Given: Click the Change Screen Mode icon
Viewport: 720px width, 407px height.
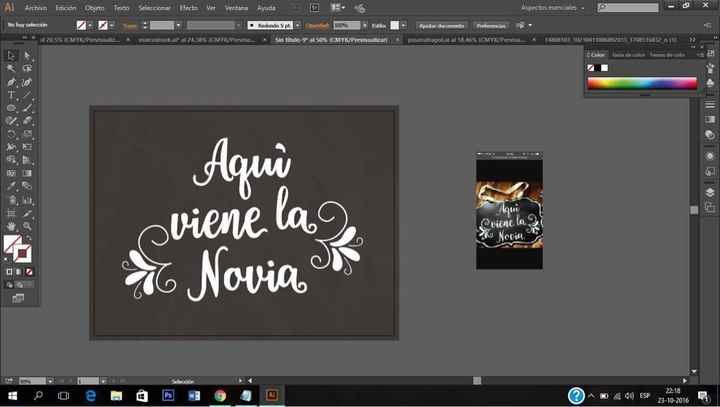Looking at the screenshot, I should point(18,299).
